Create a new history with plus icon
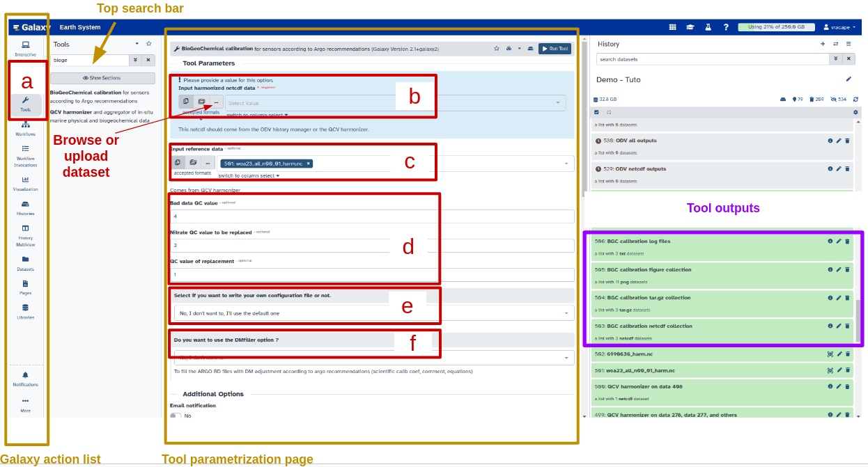The image size is (868, 467). pos(823,44)
